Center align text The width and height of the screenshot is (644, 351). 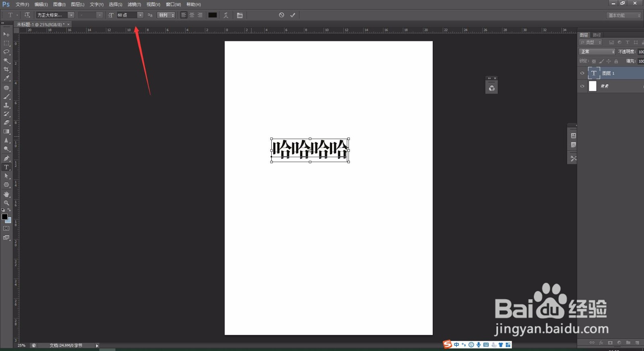(192, 15)
